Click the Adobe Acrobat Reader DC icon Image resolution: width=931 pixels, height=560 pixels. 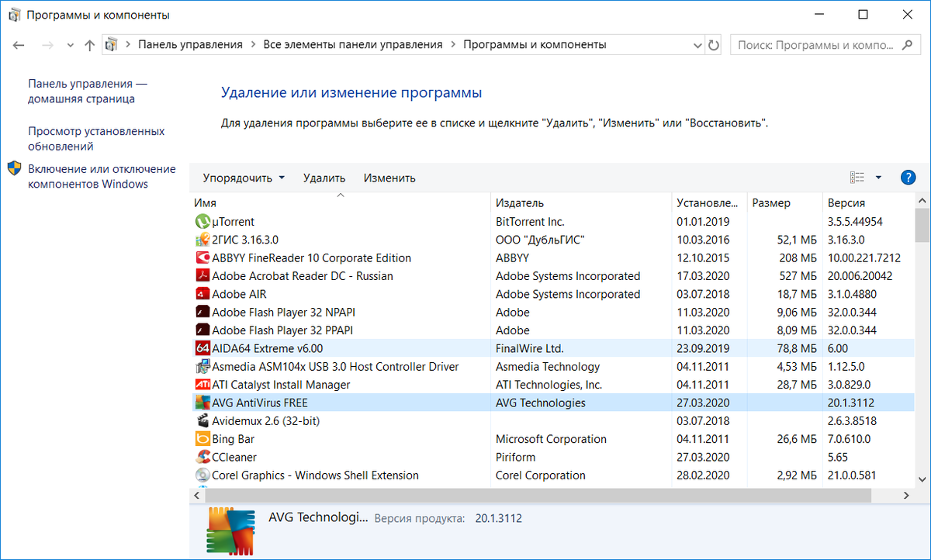(x=202, y=276)
